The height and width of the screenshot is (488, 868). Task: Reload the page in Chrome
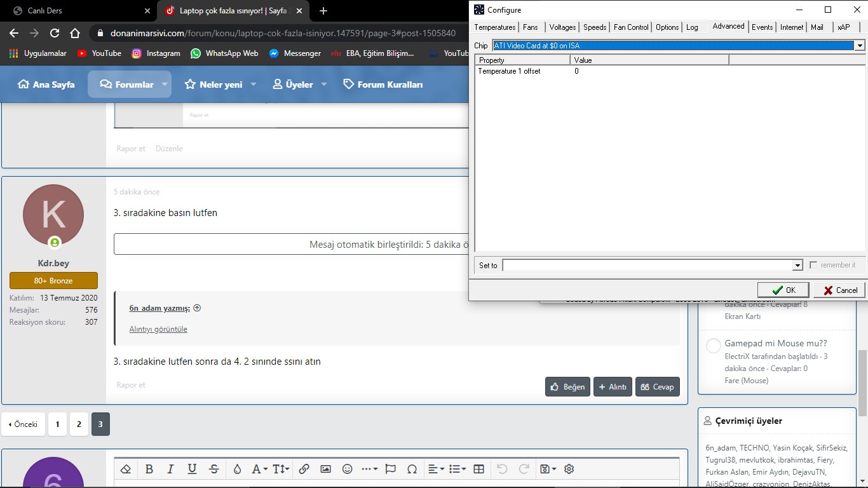coord(55,33)
